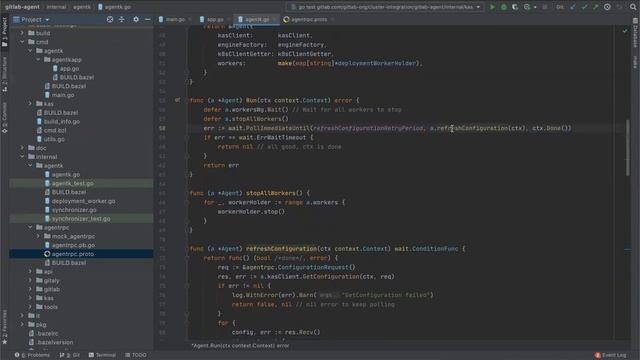
Task: Open the Problems tool window
Action: point(32,355)
